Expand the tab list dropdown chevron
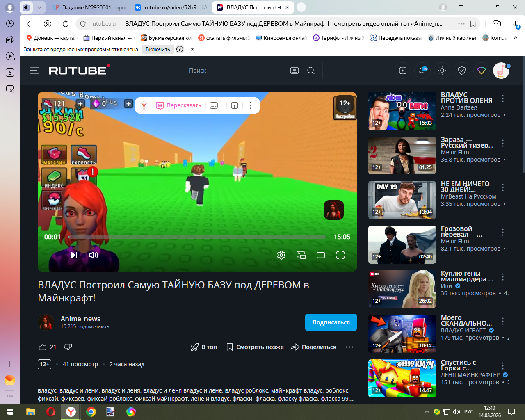Screen dimensions: 525x420 click(x=39, y=7)
